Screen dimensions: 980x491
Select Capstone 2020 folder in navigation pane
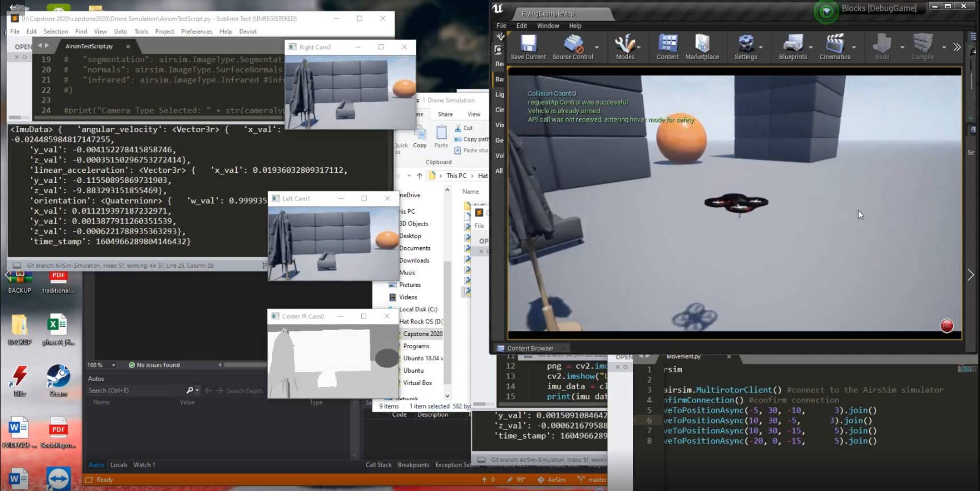422,334
